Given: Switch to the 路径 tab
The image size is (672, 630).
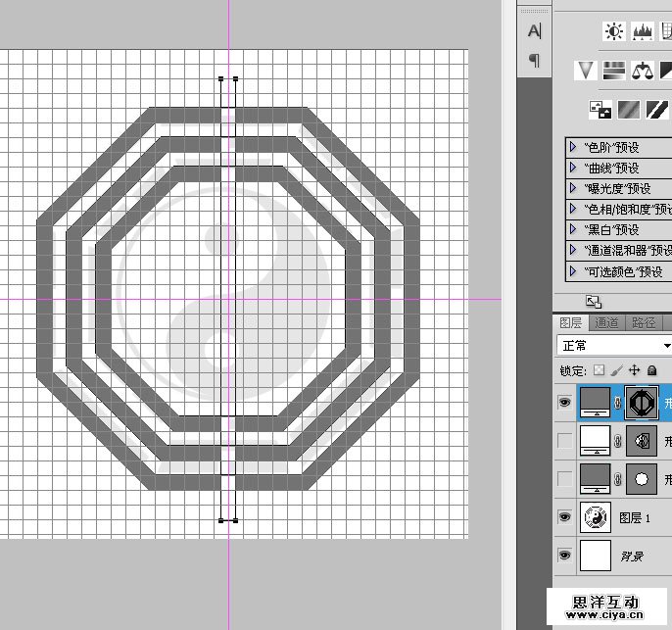Looking at the screenshot, I should coord(644,322).
